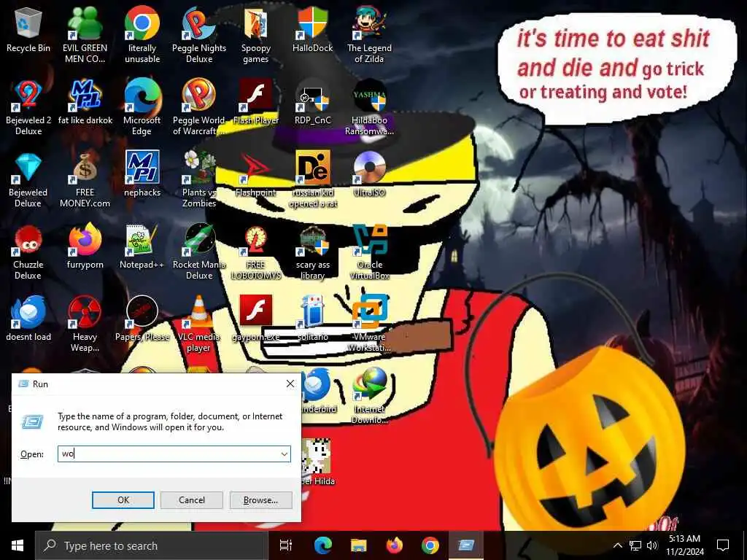Image resolution: width=747 pixels, height=560 pixels.
Task: Select Peggle Nights Deluxe desktop icon
Action: [x=199, y=36]
